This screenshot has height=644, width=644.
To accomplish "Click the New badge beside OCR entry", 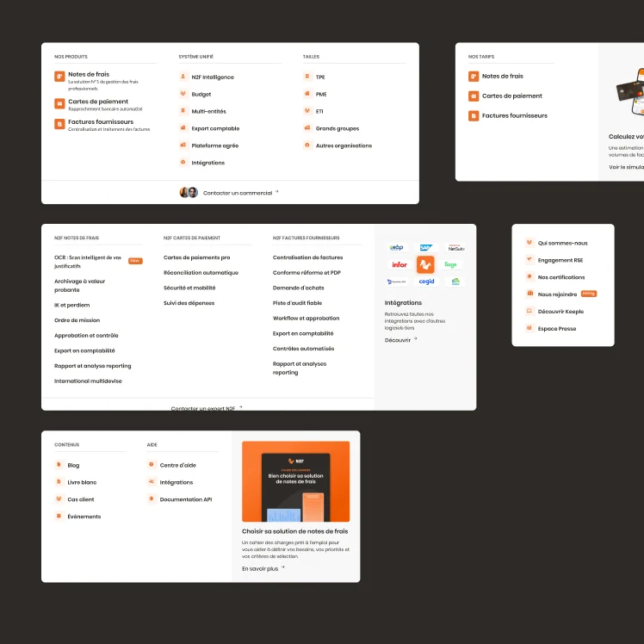I will (135, 261).
